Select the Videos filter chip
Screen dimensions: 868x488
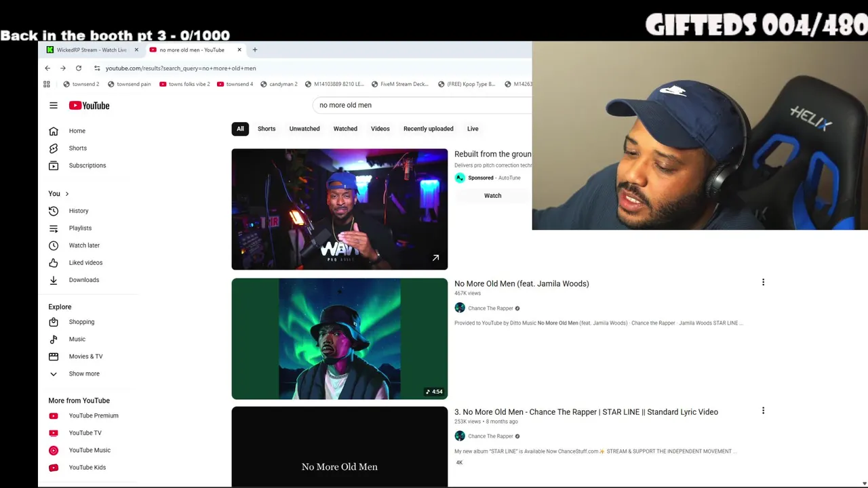[x=380, y=129]
